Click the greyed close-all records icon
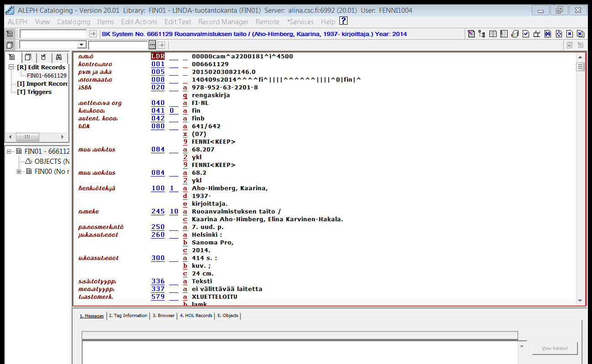This screenshot has width=592, height=364. 570,45
